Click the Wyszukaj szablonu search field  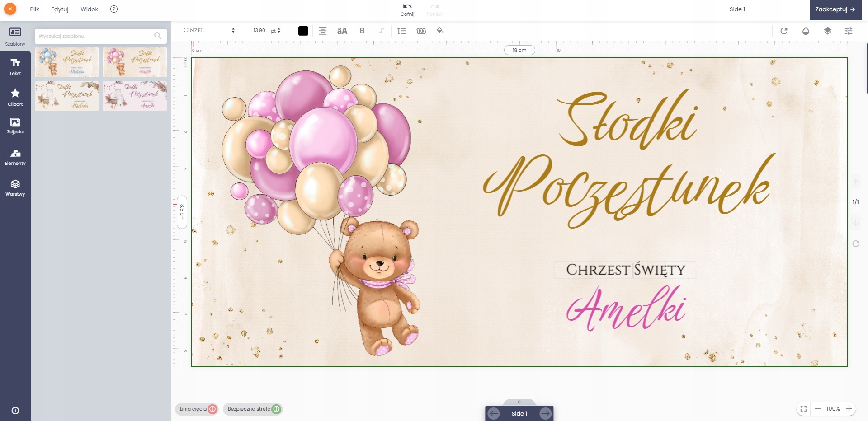click(x=95, y=36)
